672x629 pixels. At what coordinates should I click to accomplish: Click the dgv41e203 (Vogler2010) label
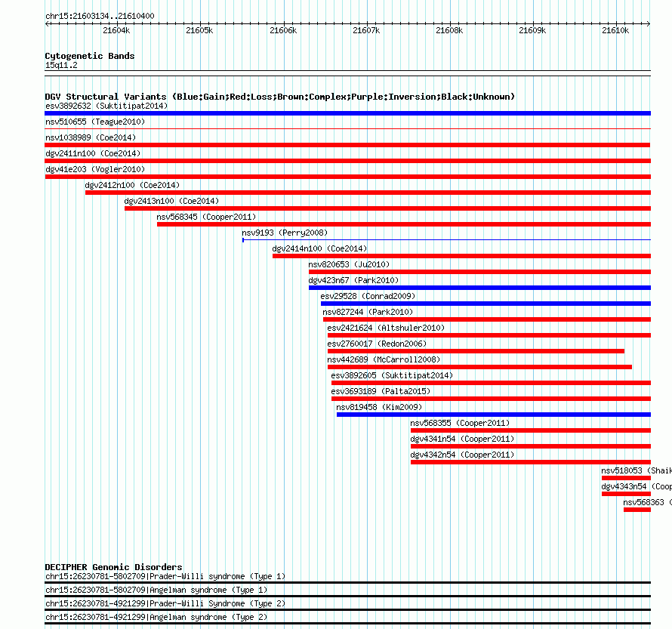pos(95,169)
